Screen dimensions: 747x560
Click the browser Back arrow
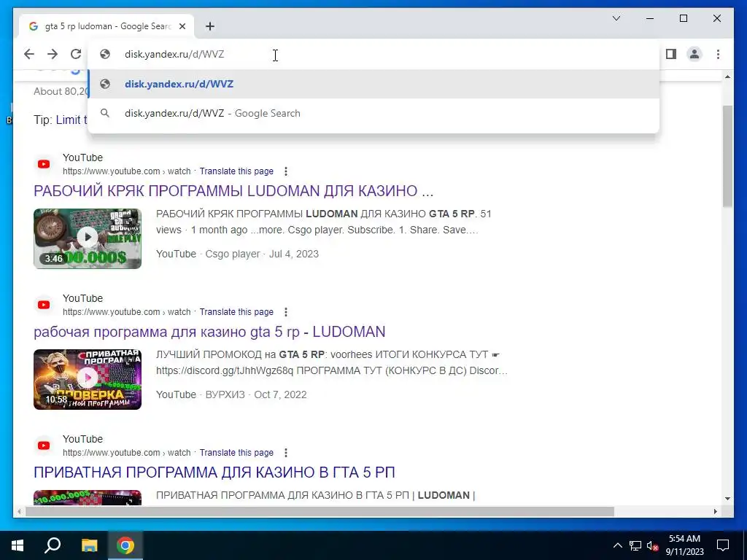click(29, 54)
